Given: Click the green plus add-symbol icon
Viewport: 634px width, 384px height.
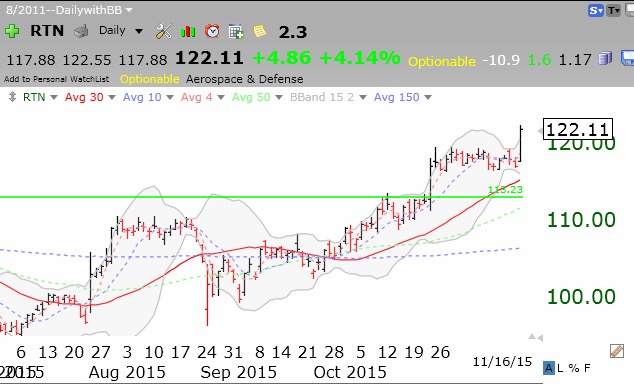Looking at the screenshot, I should (x=12, y=31).
